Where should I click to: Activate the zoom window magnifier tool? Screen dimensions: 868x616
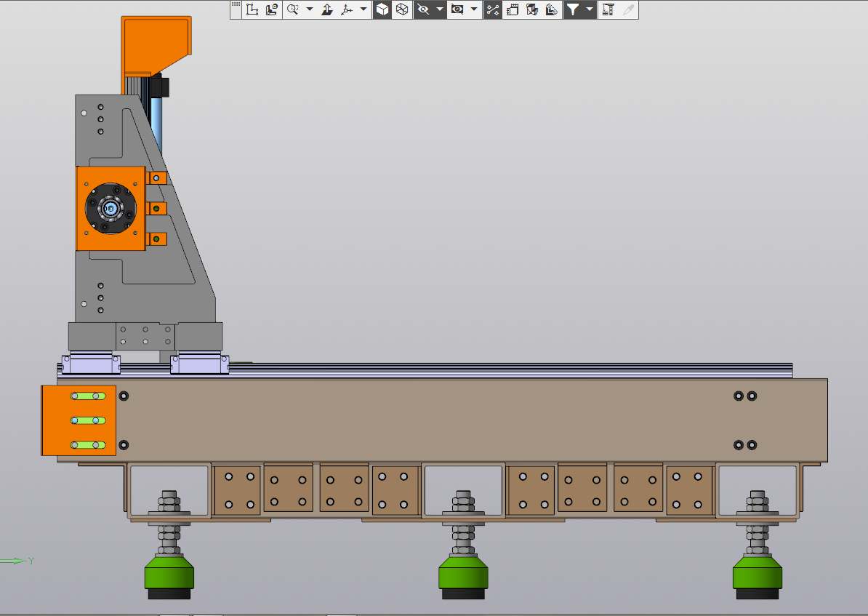[x=293, y=9]
